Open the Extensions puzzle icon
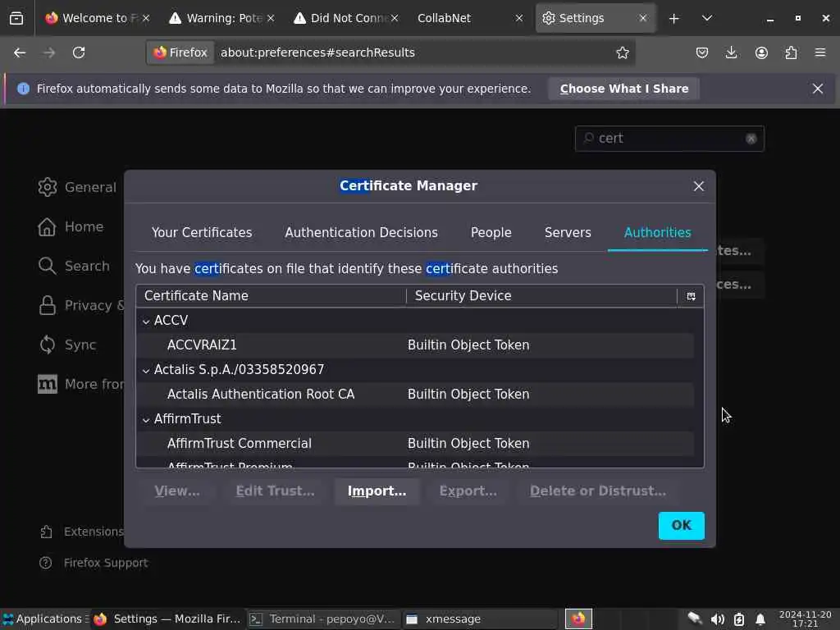 coord(791,52)
